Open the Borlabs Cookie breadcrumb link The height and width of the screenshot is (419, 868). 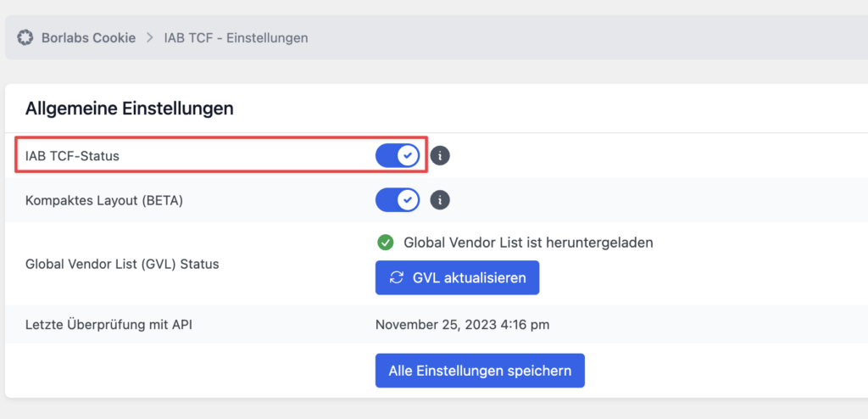coord(88,38)
